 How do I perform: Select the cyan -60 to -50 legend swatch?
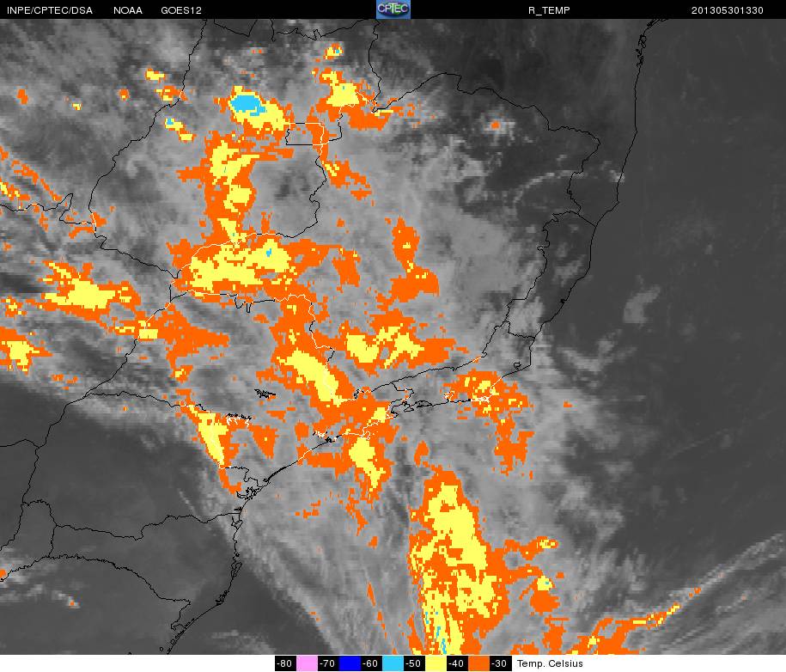click(x=393, y=663)
